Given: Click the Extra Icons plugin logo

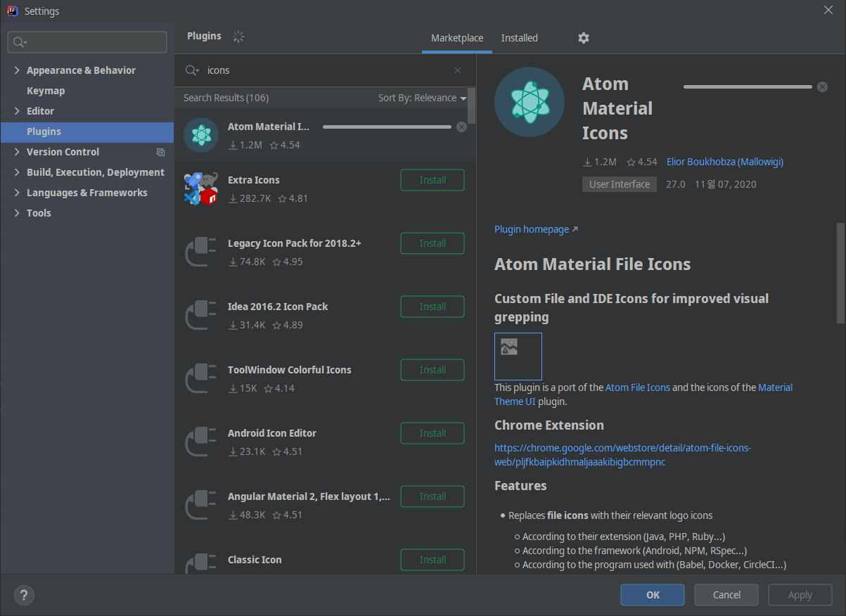Looking at the screenshot, I should click(201, 188).
